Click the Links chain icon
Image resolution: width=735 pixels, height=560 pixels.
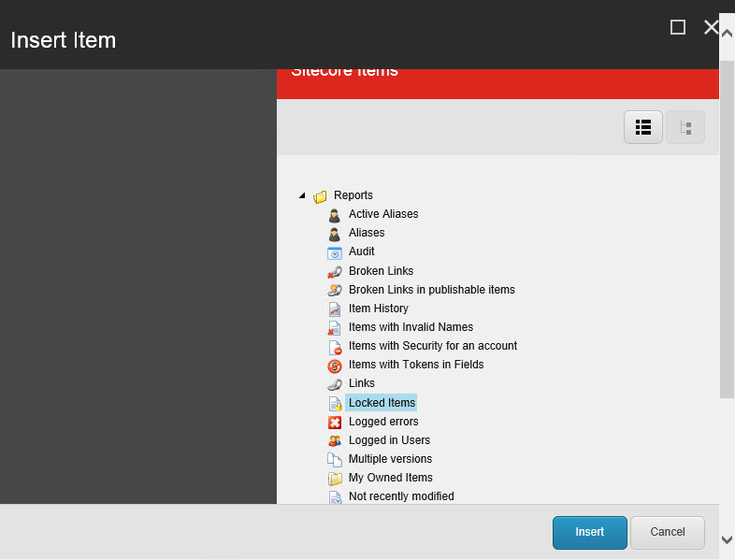(334, 385)
